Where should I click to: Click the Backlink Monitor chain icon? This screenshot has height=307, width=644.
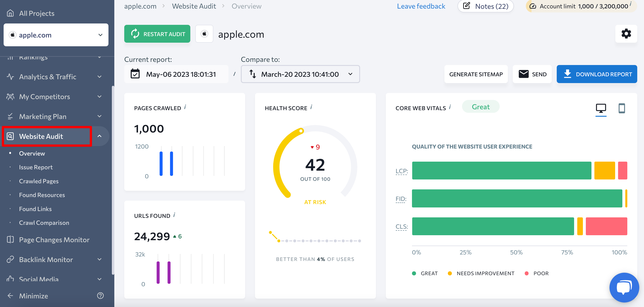(10, 259)
